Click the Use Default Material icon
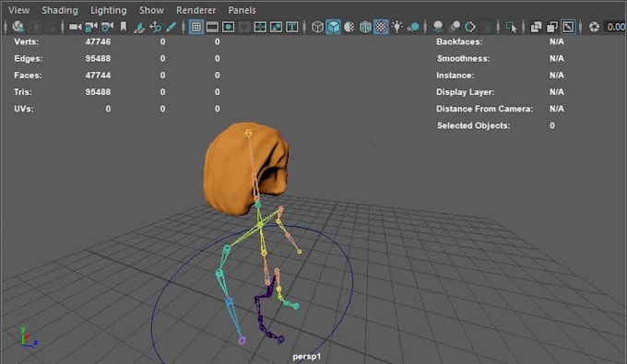Screen dimensions: 627x364 pyautogui.click(x=349, y=27)
